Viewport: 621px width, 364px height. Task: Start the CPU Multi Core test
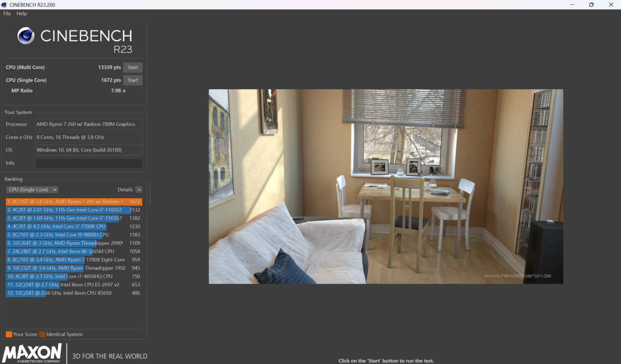(133, 67)
